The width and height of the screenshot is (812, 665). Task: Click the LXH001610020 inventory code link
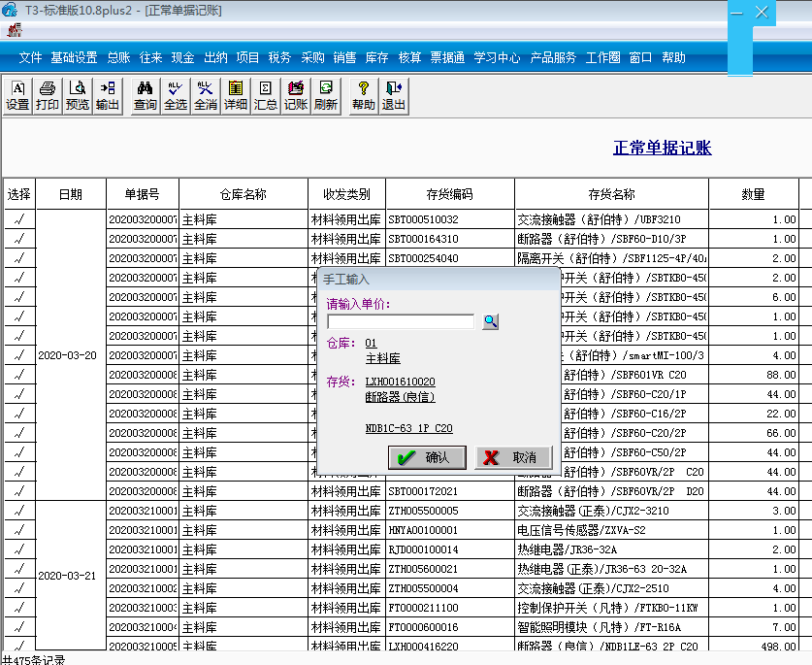400,382
